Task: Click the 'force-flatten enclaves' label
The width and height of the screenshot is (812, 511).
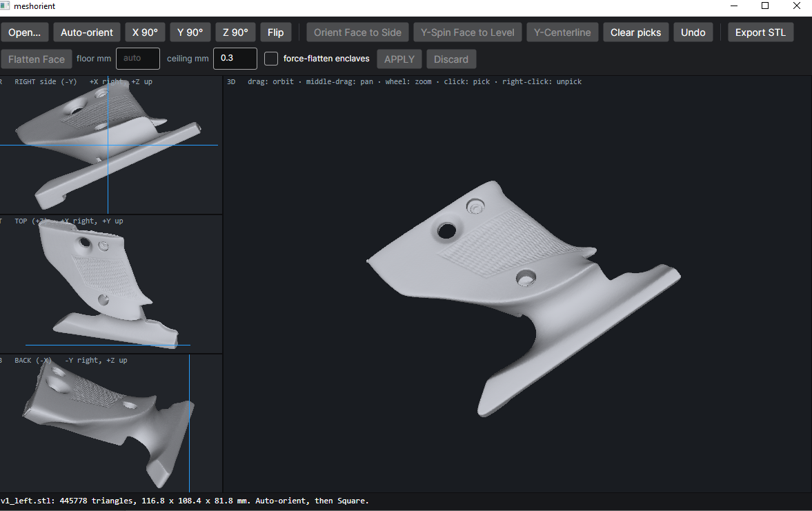Action: point(326,59)
